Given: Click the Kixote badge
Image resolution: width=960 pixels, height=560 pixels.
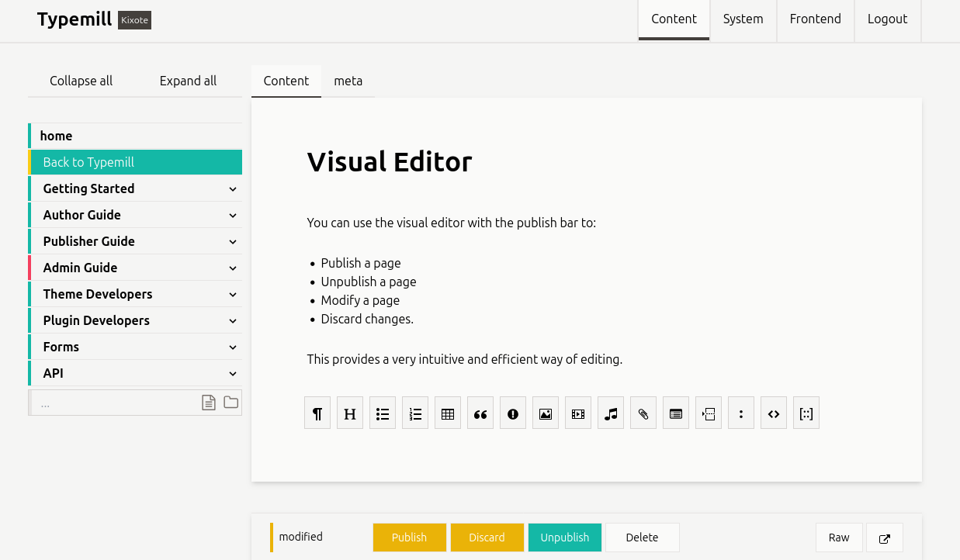Looking at the screenshot, I should (x=134, y=20).
